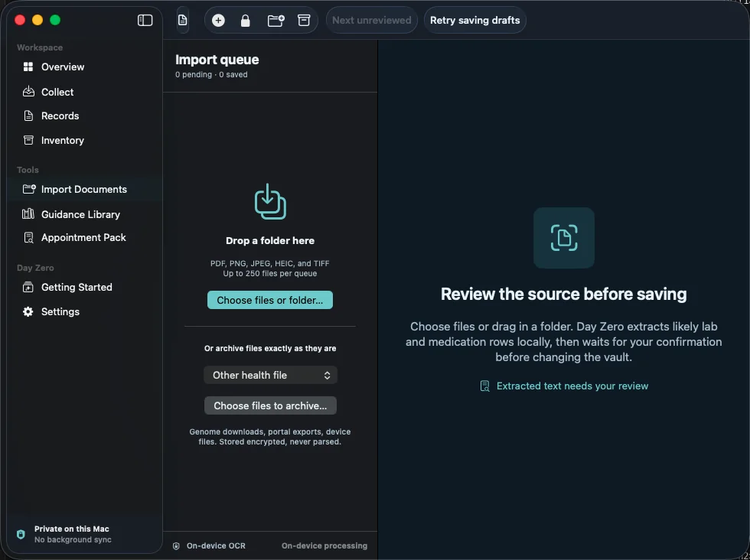Click Next unreviewed button
The height and width of the screenshot is (560, 750).
[x=372, y=20]
